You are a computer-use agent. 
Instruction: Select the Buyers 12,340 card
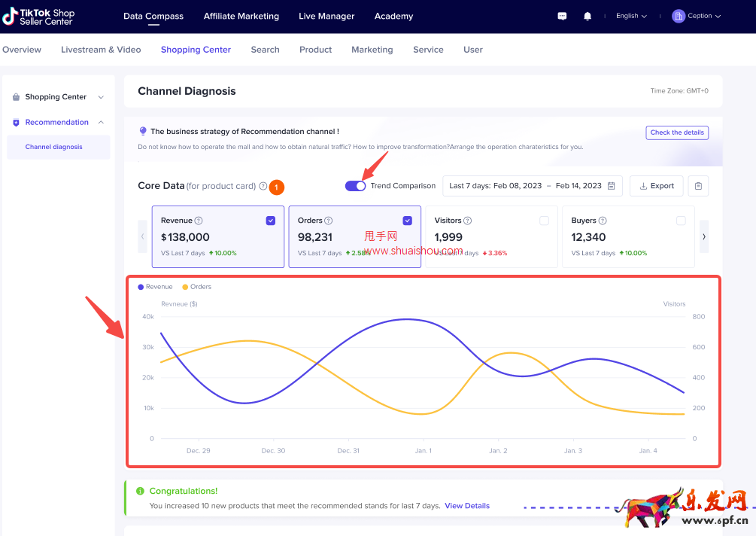(x=628, y=236)
